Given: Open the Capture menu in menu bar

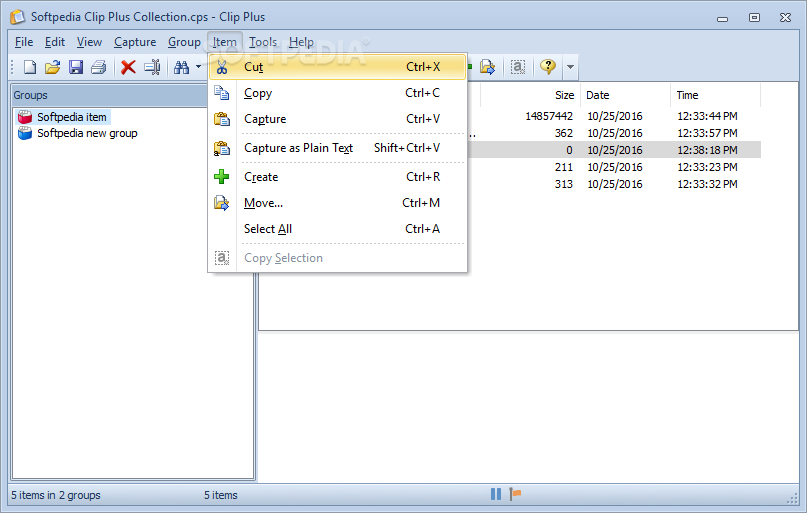Looking at the screenshot, I should (135, 42).
